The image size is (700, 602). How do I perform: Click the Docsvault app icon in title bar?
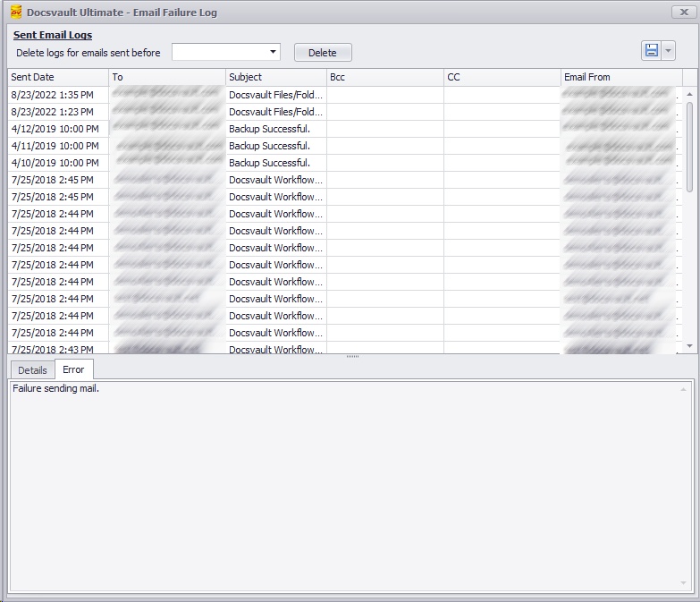tap(15, 13)
